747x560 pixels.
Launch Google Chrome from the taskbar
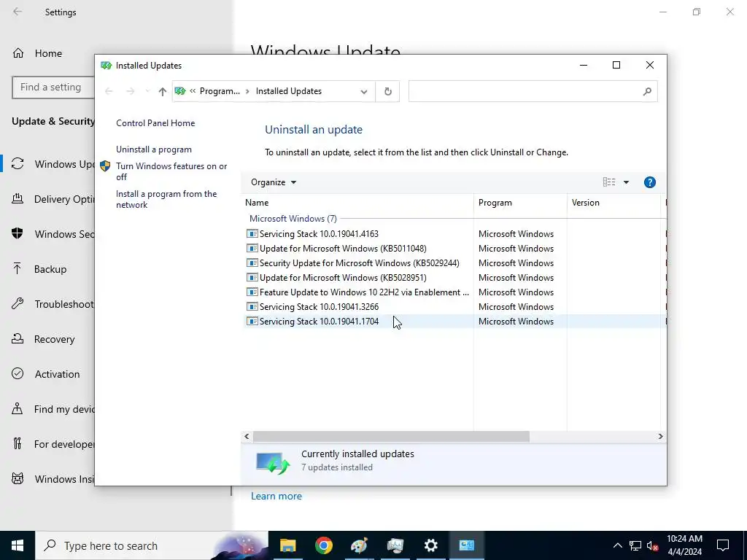tap(323, 545)
